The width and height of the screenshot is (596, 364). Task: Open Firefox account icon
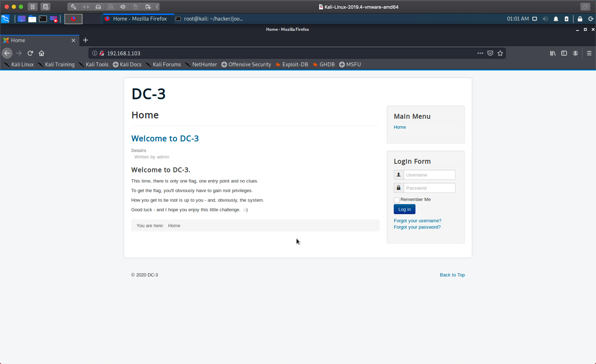pos(575,53)
